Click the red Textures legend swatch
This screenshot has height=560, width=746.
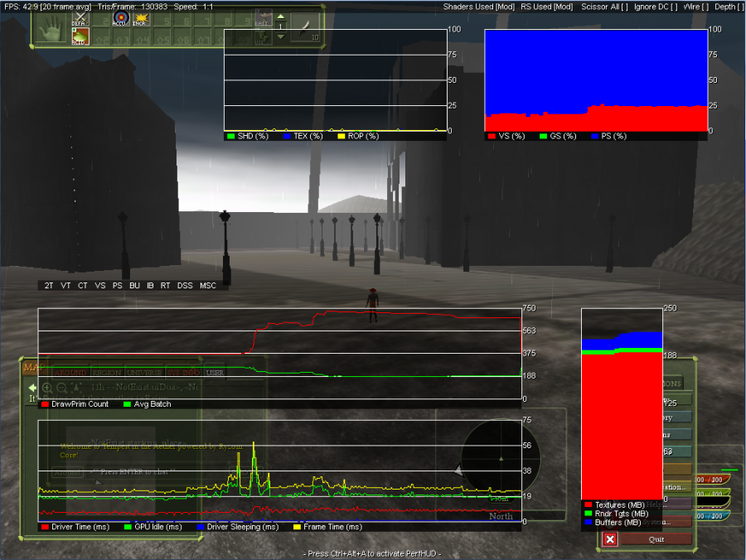click(x=588, y=504)
